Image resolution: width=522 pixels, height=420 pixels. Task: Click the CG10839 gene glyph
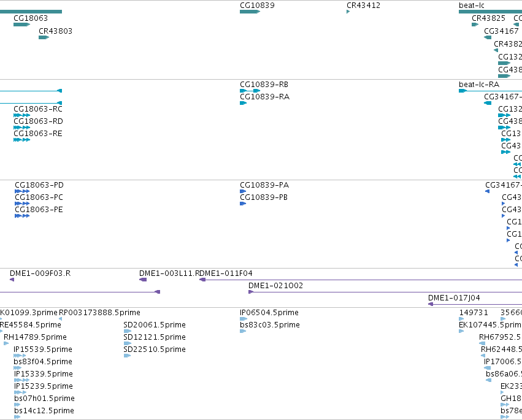[250, 12]
